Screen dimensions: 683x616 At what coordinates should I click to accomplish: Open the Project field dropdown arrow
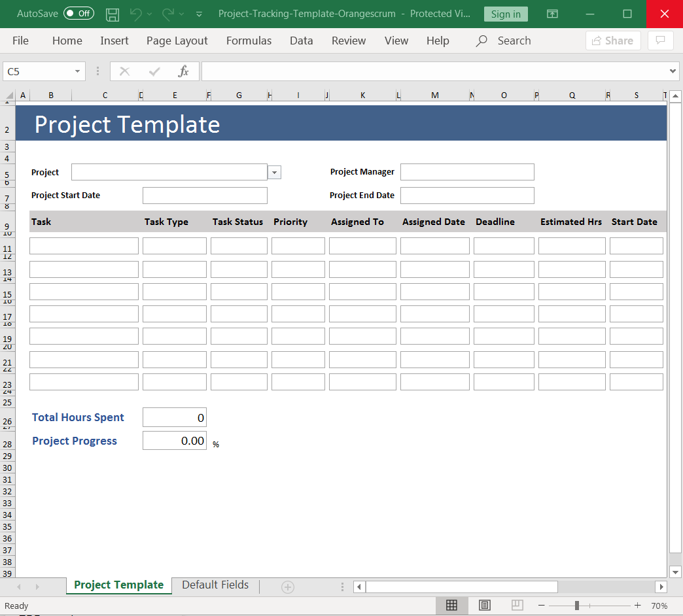[x=275, y=173]
